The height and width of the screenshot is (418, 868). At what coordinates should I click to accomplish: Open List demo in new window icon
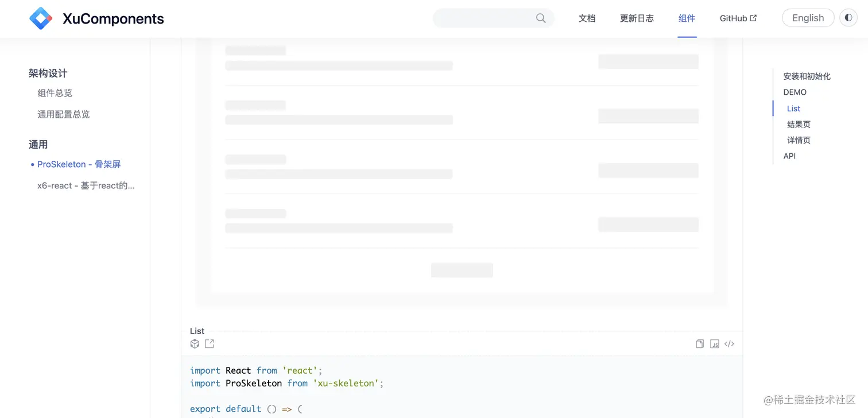coord(210,344)
